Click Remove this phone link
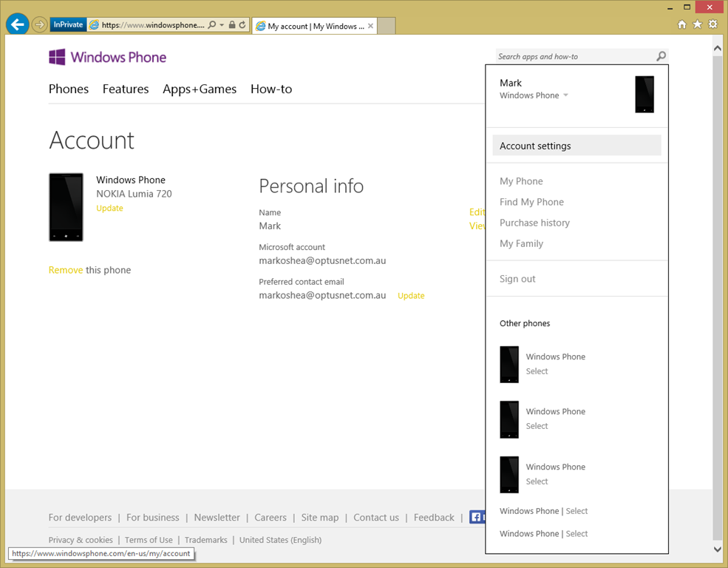Viewport: 728px width, 568px height. (x=66, y=270)
